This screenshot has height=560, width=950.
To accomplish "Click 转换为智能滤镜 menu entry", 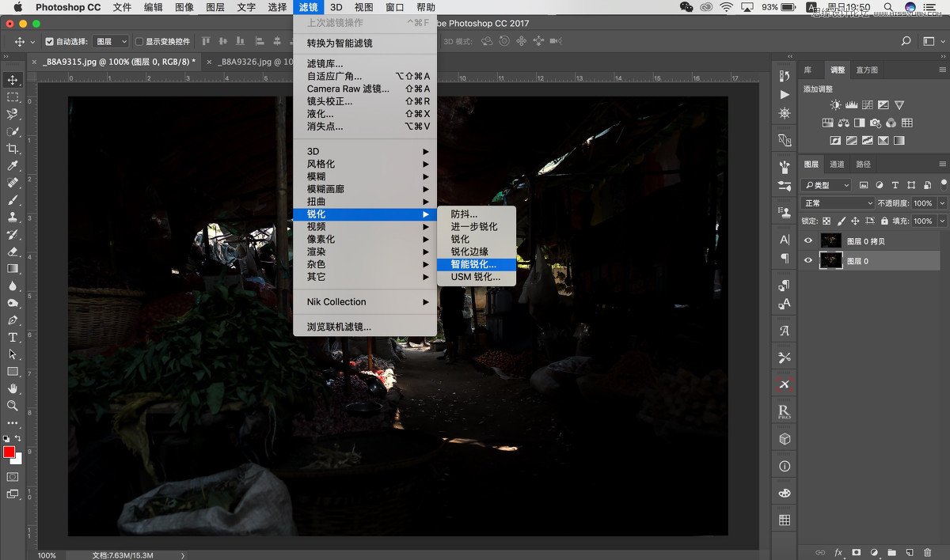I will (x=340, y=43).
